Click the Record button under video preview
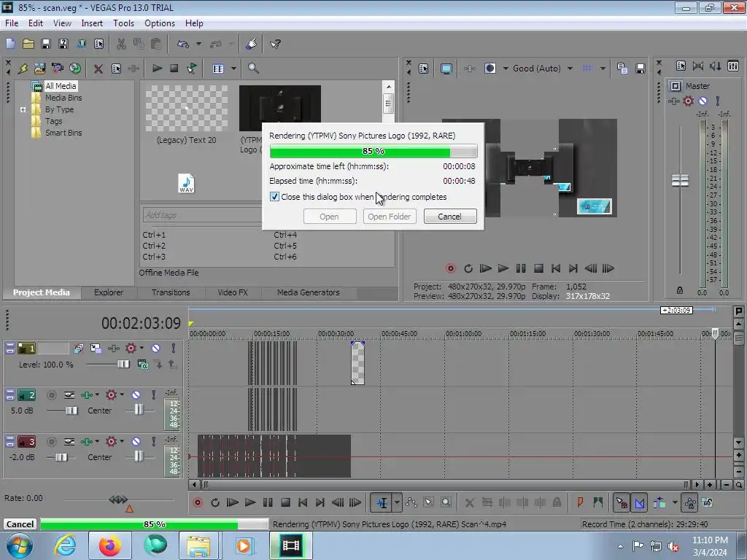The width and height of the screenshot is (747, 560). click(450, 268)
